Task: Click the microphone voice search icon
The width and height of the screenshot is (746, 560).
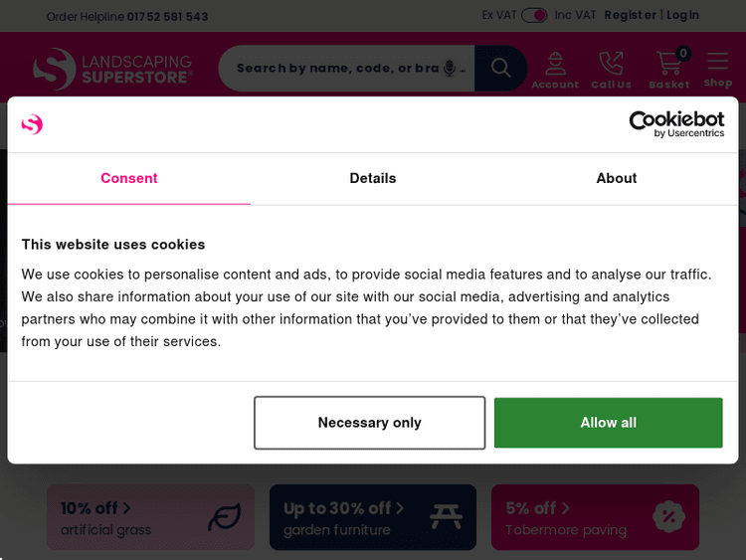Action: [450, 68]
